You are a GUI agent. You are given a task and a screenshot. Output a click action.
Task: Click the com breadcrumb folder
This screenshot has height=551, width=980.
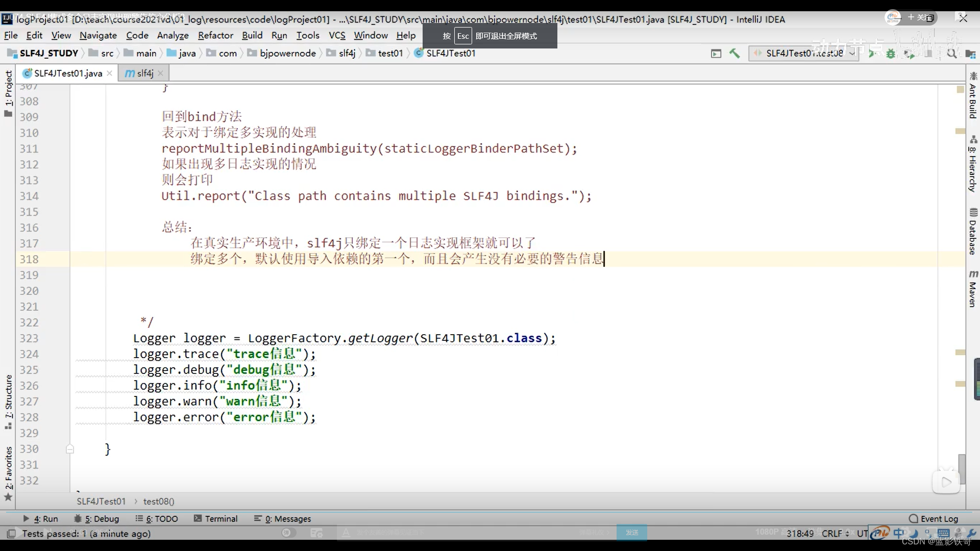point(222,53)
